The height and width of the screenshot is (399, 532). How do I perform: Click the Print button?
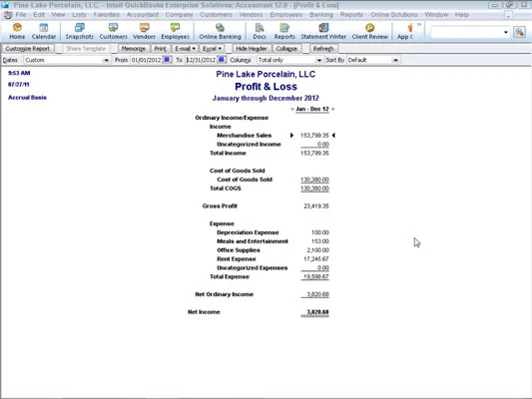click(160, 49)
